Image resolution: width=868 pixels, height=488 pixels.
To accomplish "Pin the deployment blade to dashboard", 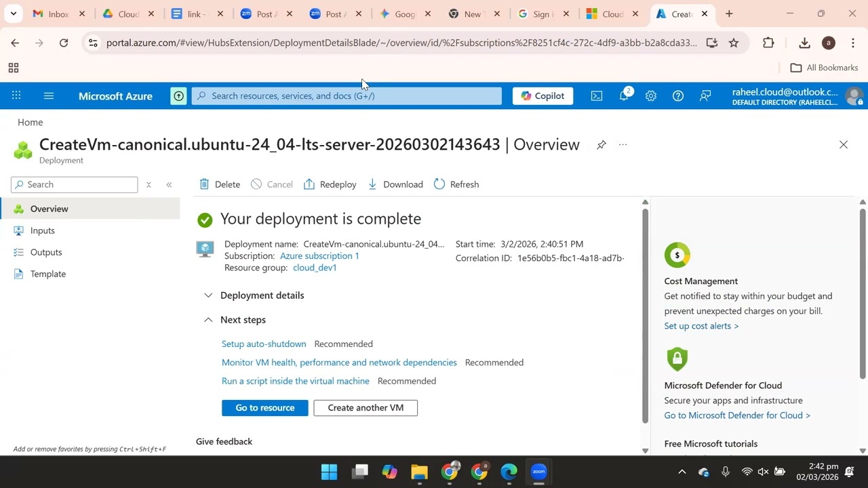I will click(x=601, y=144).
